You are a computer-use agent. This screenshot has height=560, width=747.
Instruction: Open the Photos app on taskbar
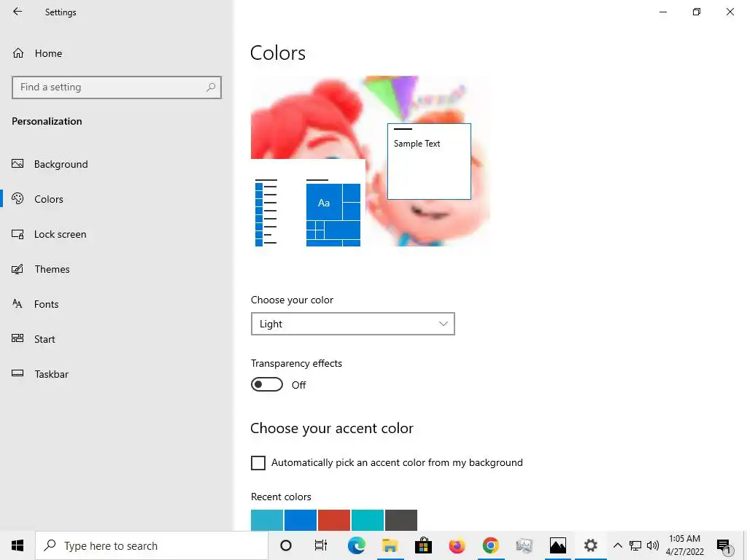(x=557, y=545)
